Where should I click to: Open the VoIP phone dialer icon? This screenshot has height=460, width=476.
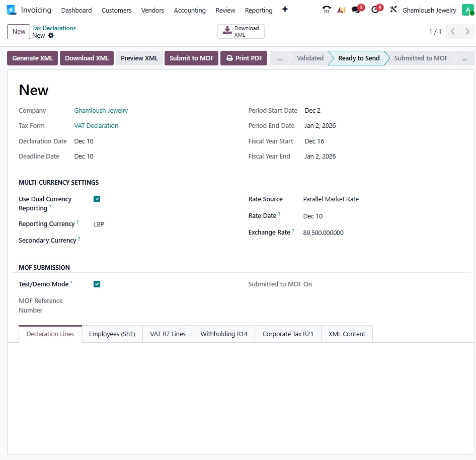coord(327,10)
